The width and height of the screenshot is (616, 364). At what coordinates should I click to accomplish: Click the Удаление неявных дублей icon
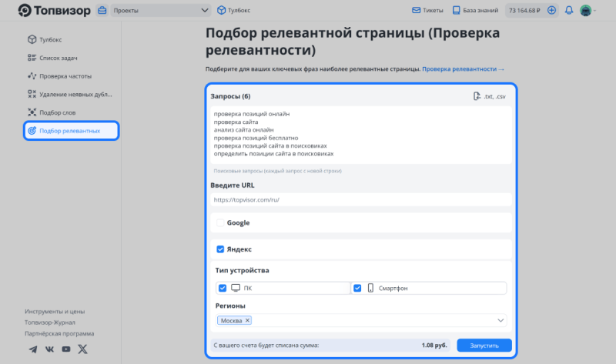32,94
